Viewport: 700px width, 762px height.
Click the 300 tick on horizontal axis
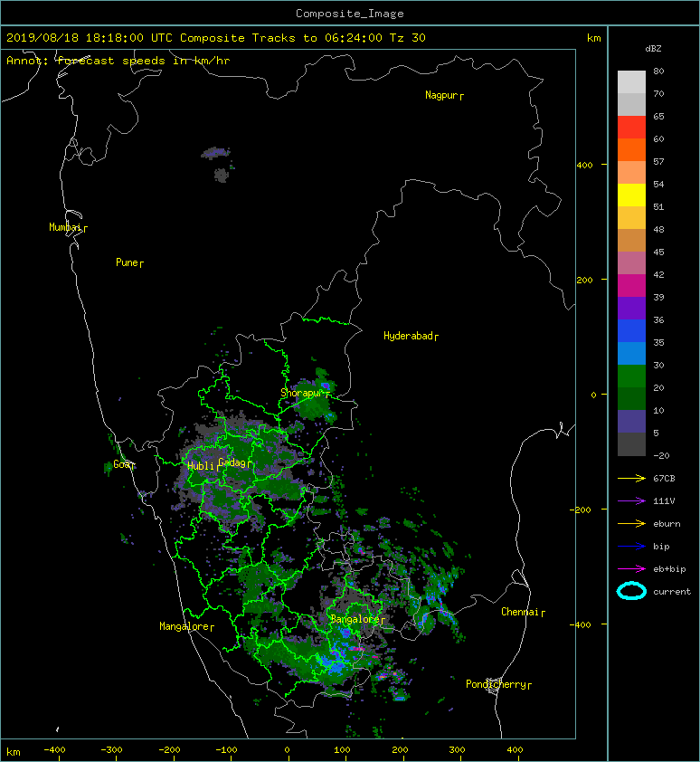click(457, 750)
